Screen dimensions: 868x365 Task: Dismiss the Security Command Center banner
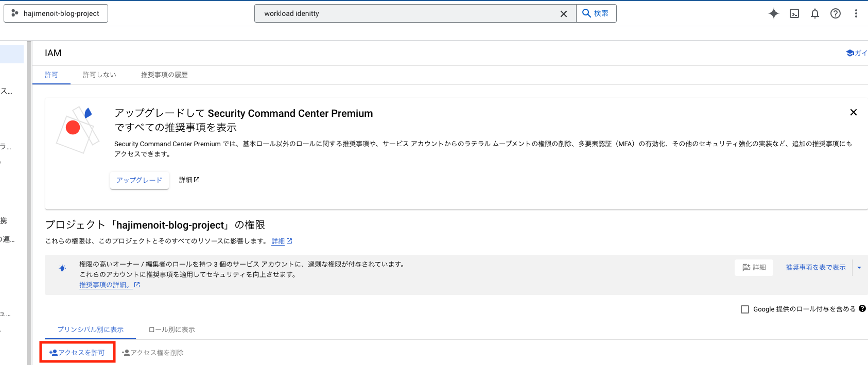coord(854,112)
